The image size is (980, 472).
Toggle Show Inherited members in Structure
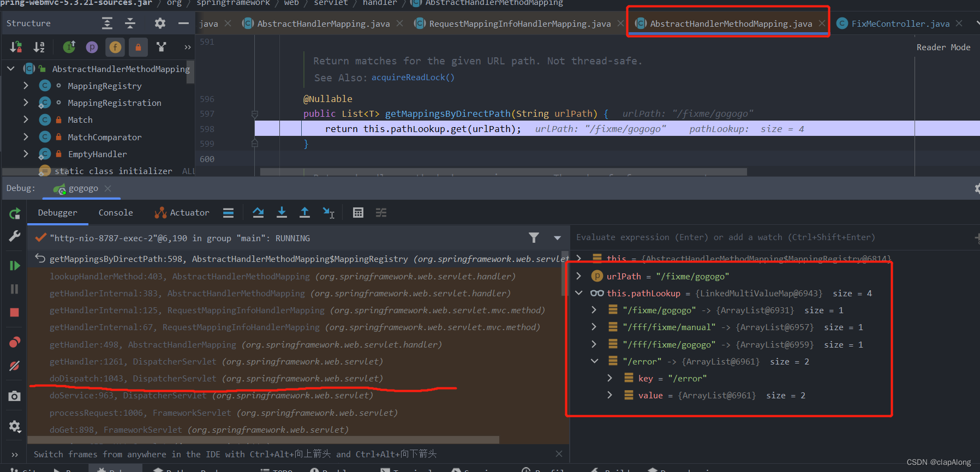(69, 47)
